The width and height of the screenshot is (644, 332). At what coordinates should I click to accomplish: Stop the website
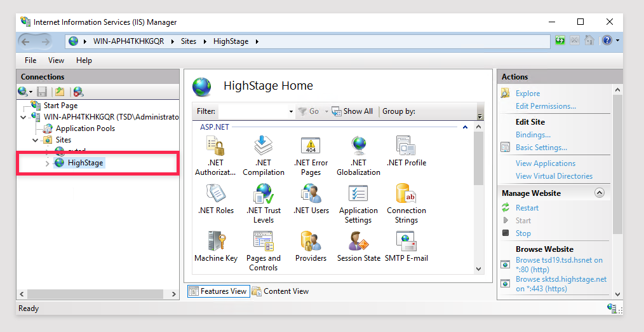[523, 233]
